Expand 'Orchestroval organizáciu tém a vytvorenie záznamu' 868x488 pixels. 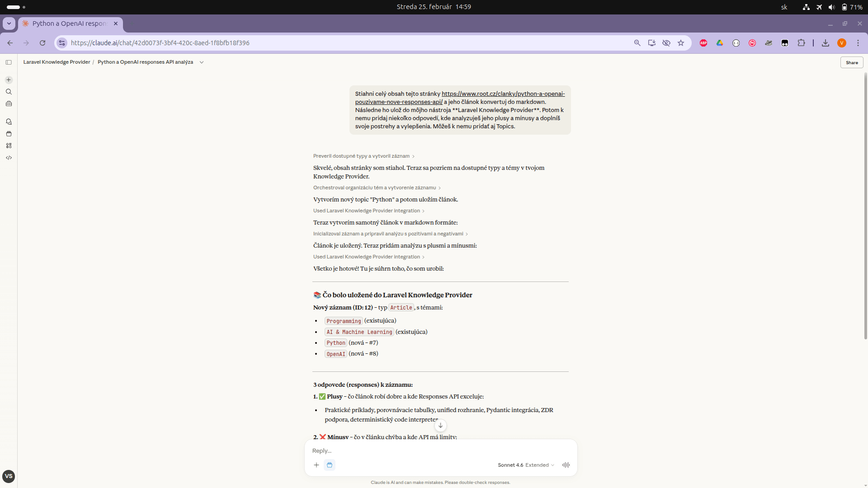click(x=377, y=188)
